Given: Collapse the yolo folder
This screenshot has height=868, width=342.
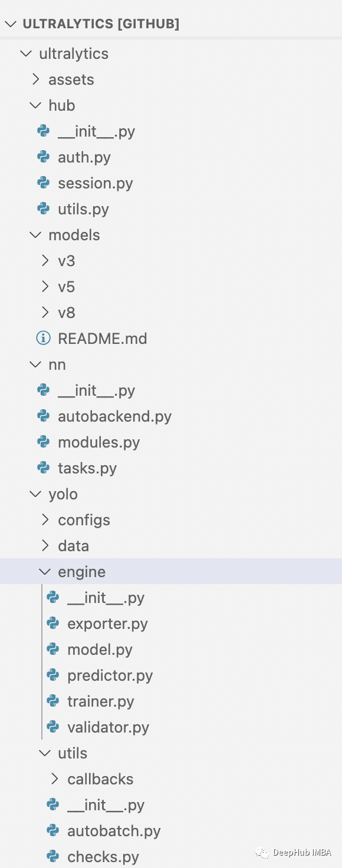Looking at the screenshot, I should click(35, 493).
